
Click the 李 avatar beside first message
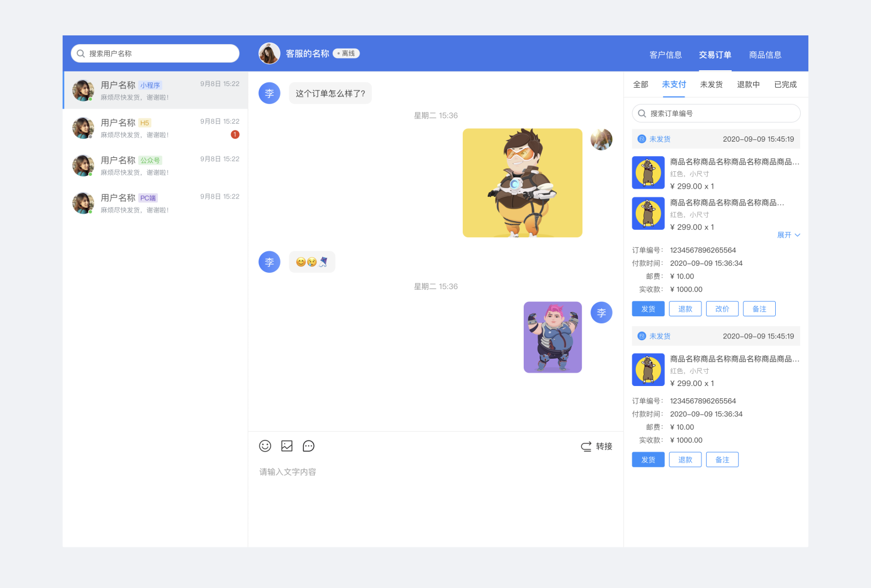tap(269, 93)
